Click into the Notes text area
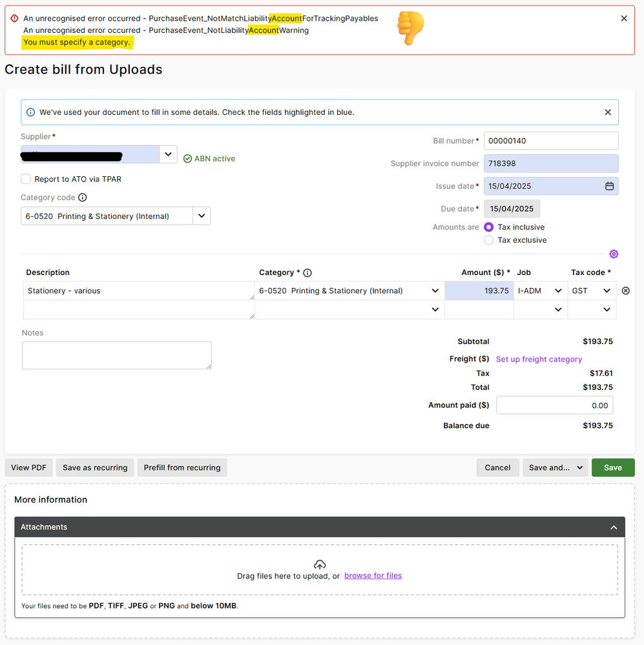This screenshot has width=644, height=645. click(x=116, y=355)
